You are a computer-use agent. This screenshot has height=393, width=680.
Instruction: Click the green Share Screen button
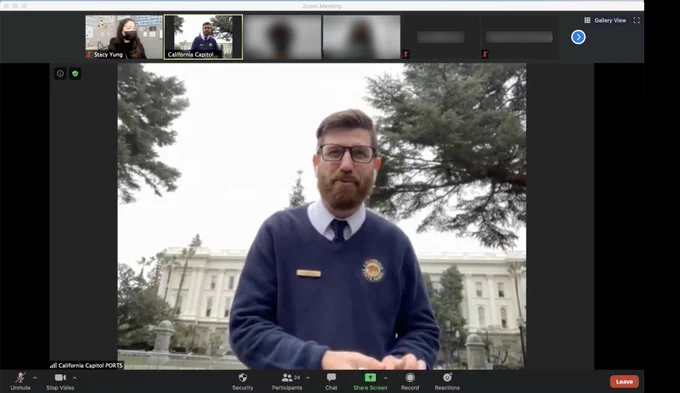point(370,382)
